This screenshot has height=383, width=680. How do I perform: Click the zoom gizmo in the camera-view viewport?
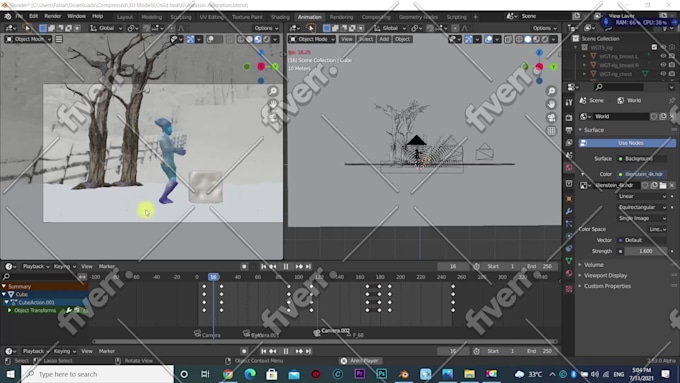[x=273, y=91]
